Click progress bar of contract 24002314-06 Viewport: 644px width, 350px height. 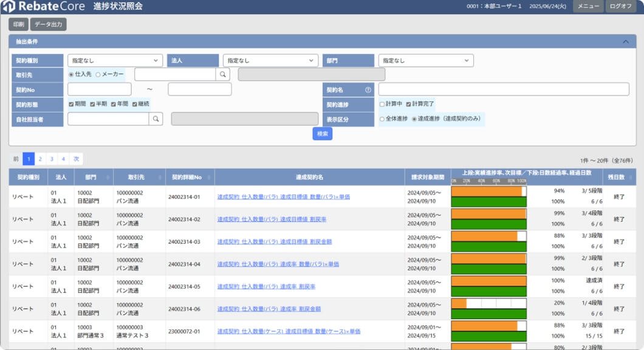[488, 303]
